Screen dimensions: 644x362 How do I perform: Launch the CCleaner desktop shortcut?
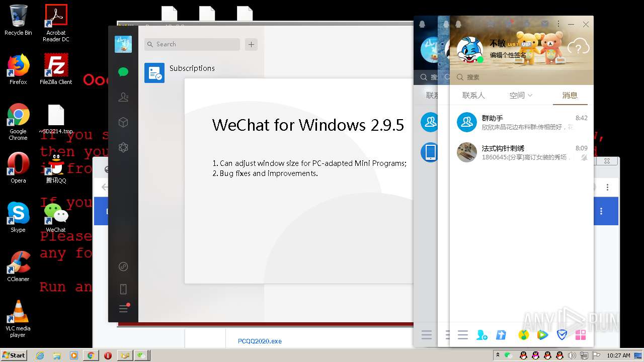[18, 266]
